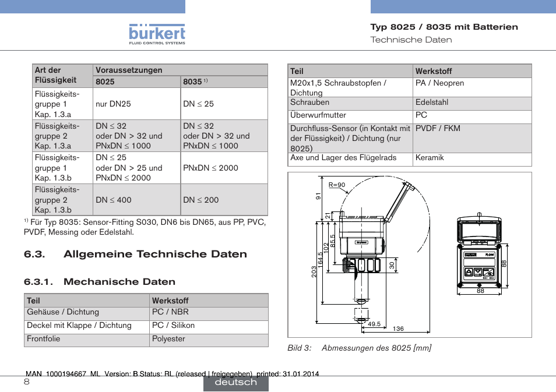
Task: Click the 'PNxDN ≤ 2000' cell in 8035 column
Action: 224,168
